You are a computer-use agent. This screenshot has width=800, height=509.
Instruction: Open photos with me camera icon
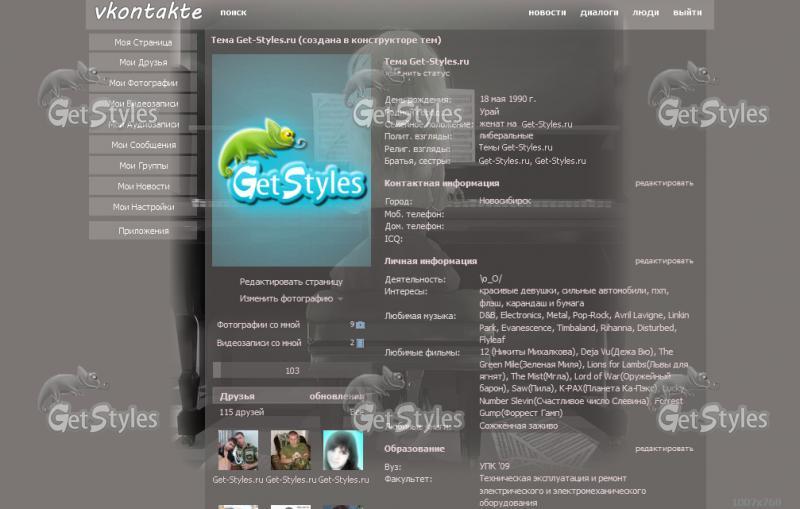click(360, 325)
